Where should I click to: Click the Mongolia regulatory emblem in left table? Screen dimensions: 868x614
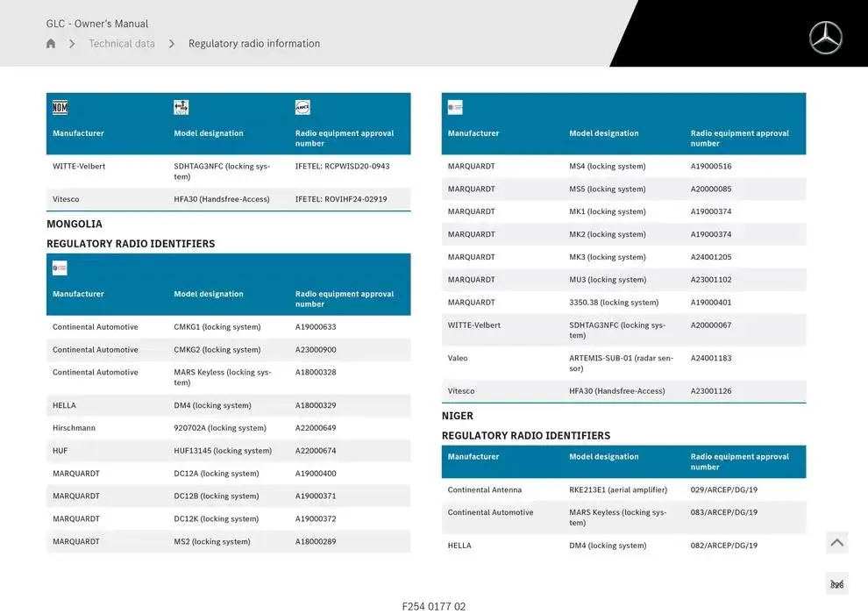click(60, 268)
